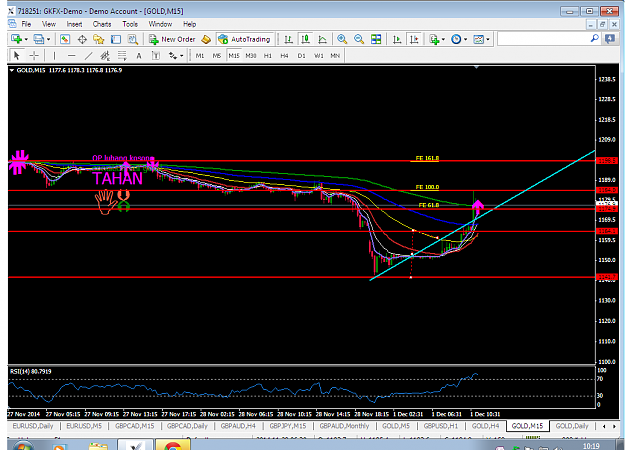Select the Equidistant Channel tool

click(x=105, y=55)
